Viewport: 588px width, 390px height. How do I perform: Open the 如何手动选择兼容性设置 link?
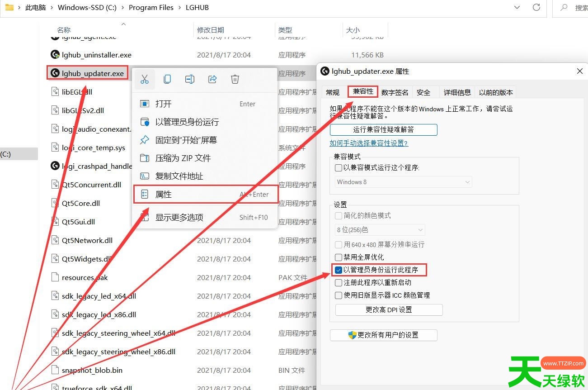(x=369, y=143)
